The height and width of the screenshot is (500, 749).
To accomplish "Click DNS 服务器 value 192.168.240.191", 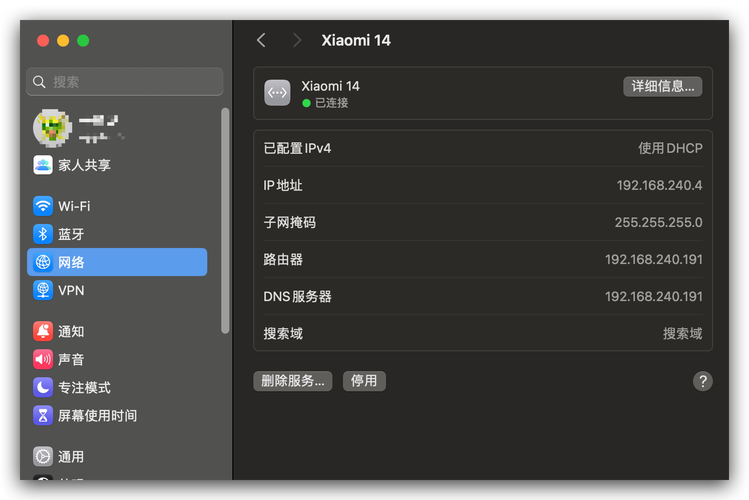I will (x=653, y=297).
